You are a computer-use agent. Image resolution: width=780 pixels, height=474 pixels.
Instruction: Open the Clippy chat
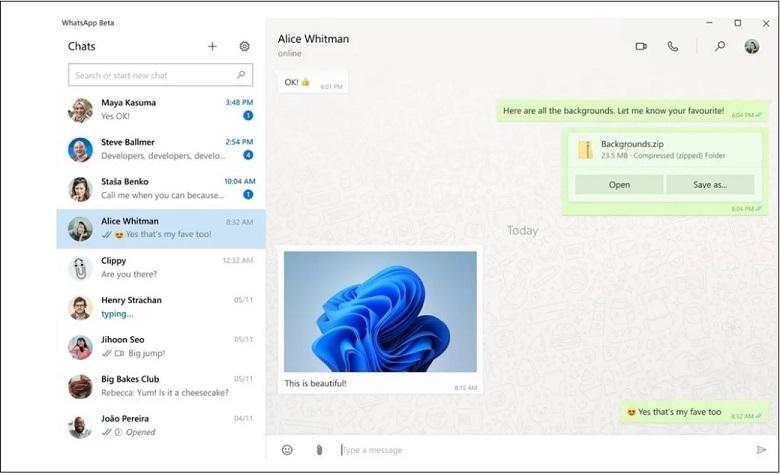160,267
